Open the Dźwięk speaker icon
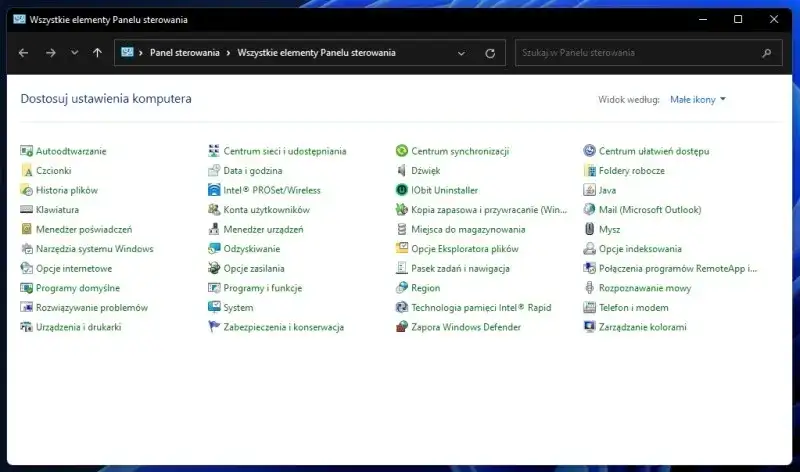 tap(402, 170)
